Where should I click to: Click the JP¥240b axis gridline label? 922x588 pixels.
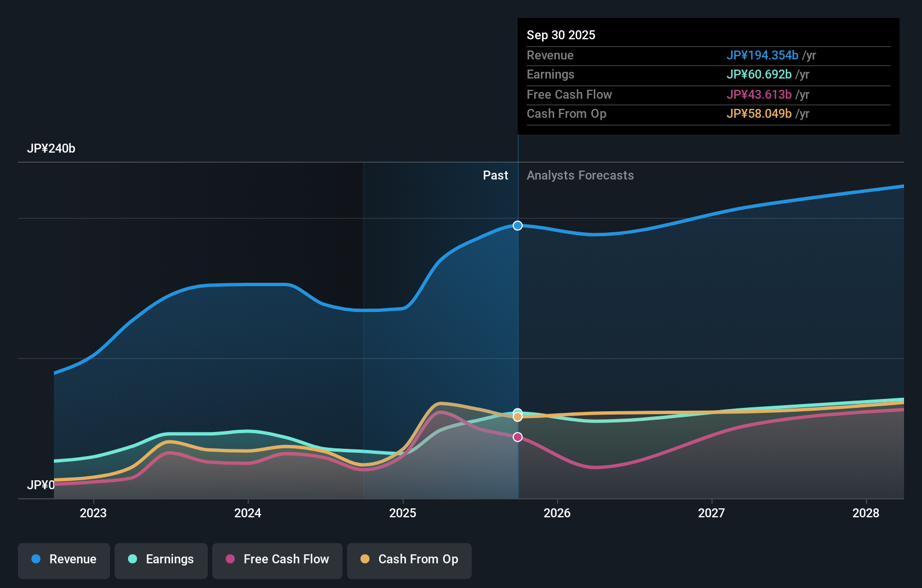(x=51, y=149)
